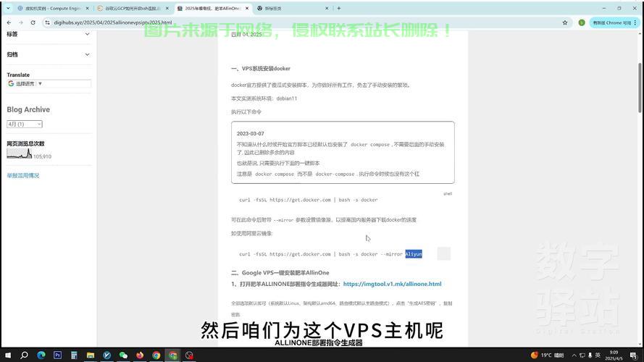
Task: Click the copy button beside Aliyun command
Action: 443,253
